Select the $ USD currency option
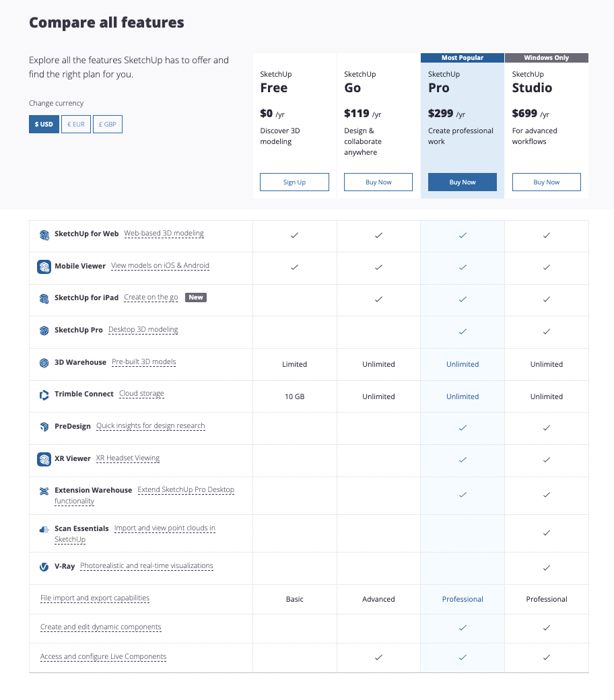 [44, 125]
